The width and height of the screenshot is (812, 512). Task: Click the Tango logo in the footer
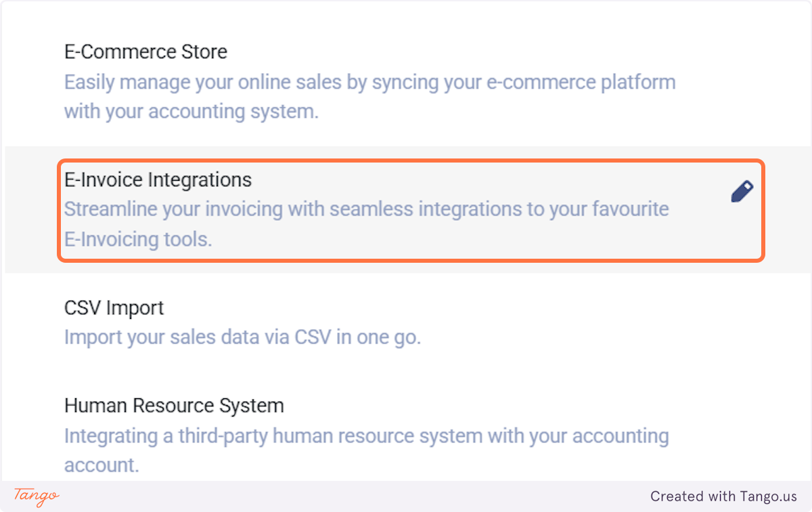tap(37, 496)
